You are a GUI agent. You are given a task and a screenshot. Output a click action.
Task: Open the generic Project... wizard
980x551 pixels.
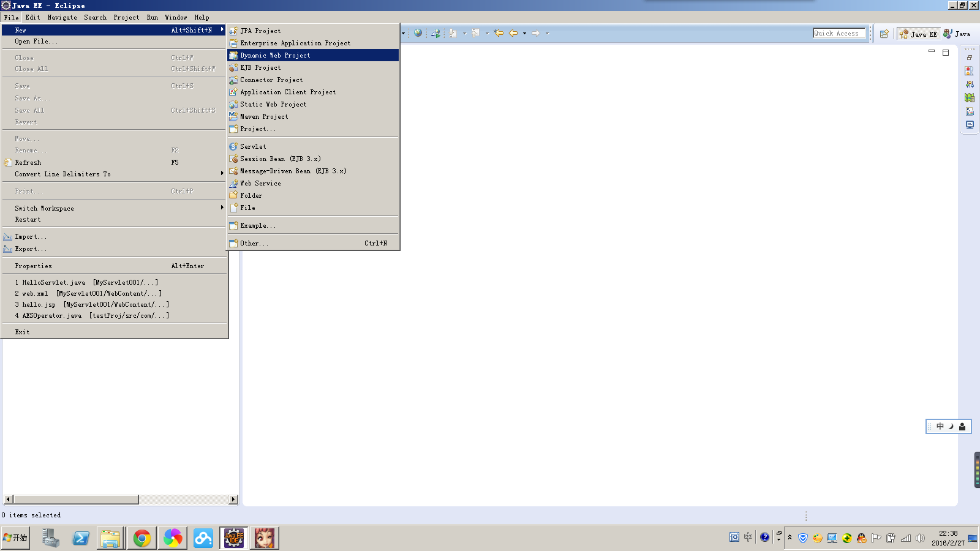(313, 129)
